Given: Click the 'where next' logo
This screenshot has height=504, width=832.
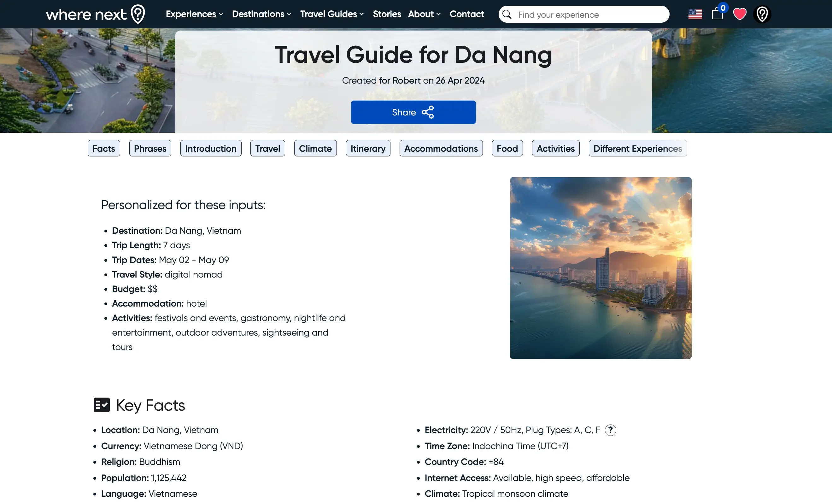Looking at the screenshot, I should (95, 14).
